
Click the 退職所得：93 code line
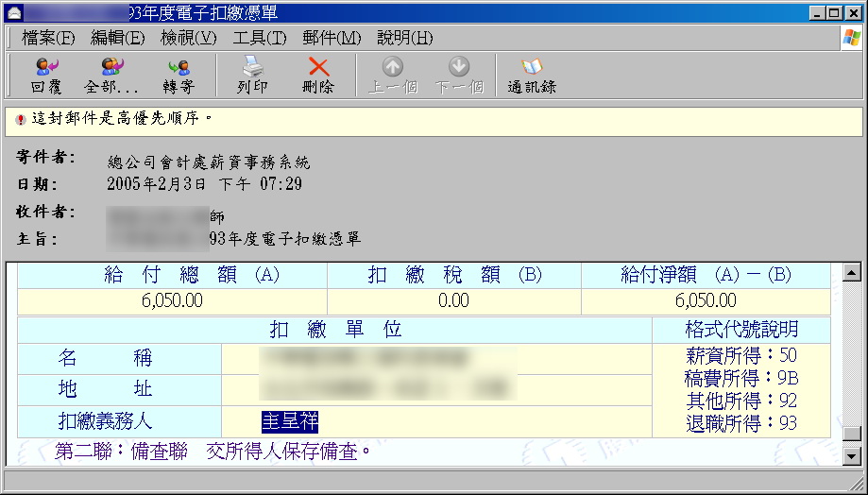coord(741,423)
